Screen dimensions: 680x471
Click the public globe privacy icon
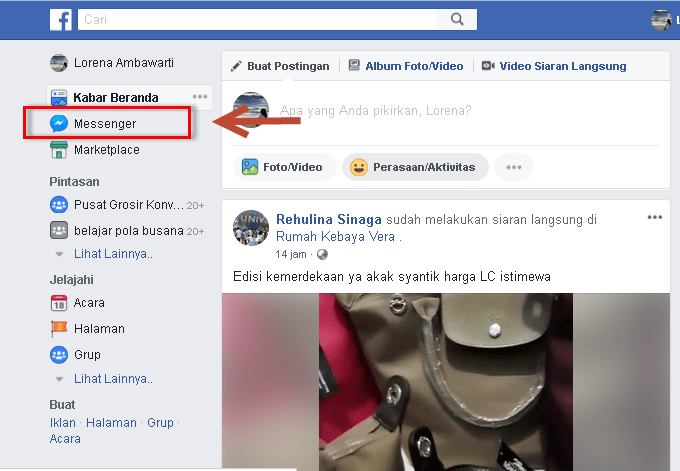click(322, 255)
